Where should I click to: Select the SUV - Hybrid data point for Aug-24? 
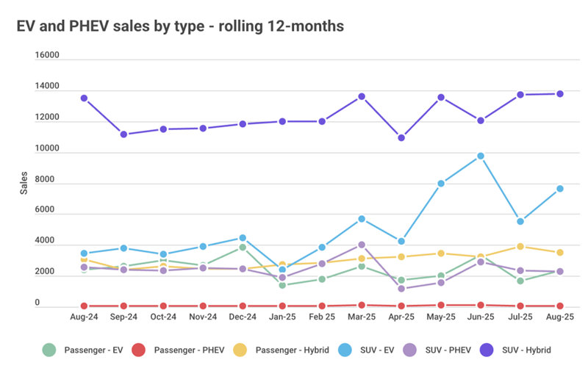(84, 98)
